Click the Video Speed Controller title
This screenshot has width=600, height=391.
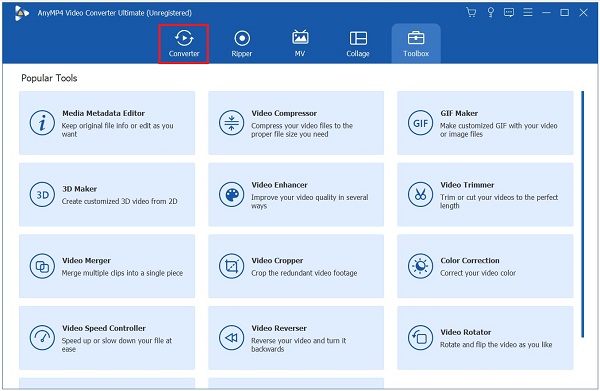(x=104, y=328)
